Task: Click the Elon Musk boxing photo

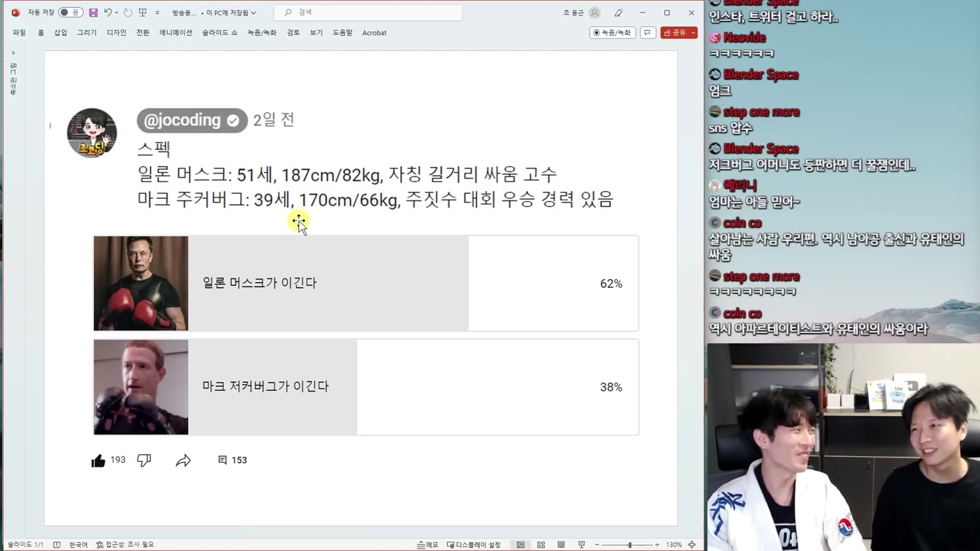Action: point(141,284)
